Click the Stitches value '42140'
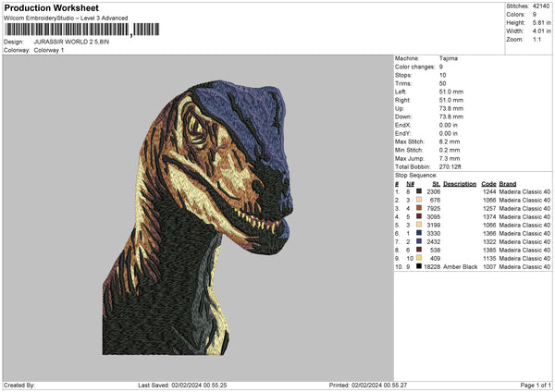This screenshot has width=555, height=392. [x=541, y=6]
